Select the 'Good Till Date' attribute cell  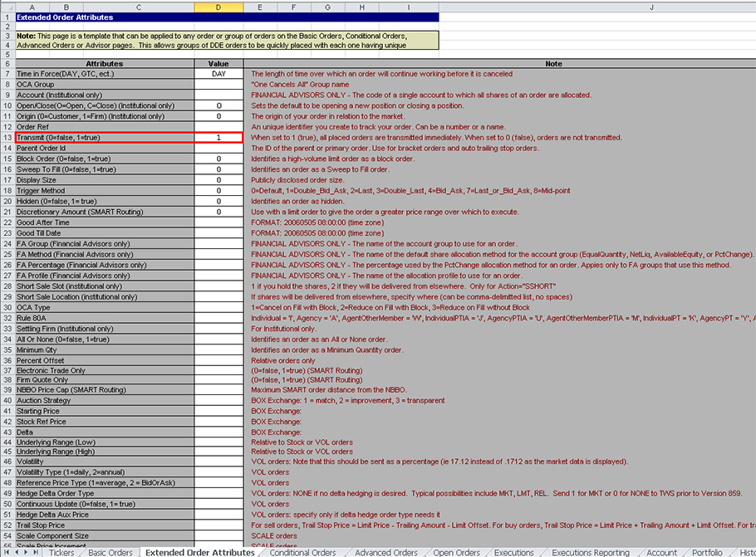105,233
